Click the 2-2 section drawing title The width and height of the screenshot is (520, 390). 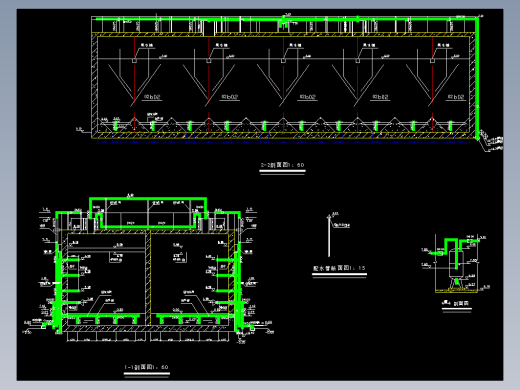pos(282,165)
